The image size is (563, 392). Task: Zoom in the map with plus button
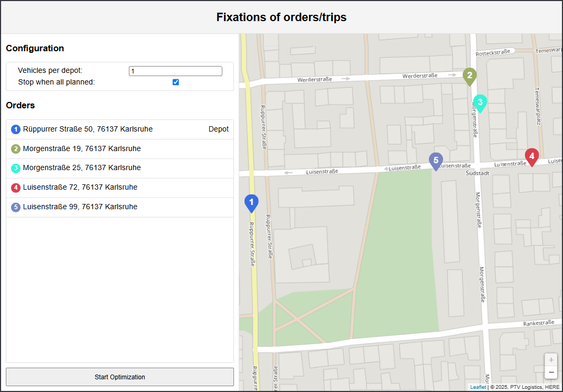click(x=551, y=360)
